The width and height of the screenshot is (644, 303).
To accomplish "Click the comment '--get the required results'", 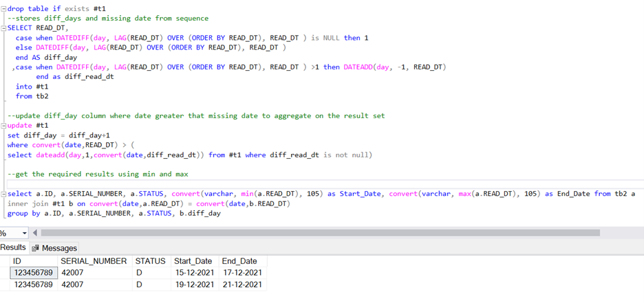I will [98, 175].
